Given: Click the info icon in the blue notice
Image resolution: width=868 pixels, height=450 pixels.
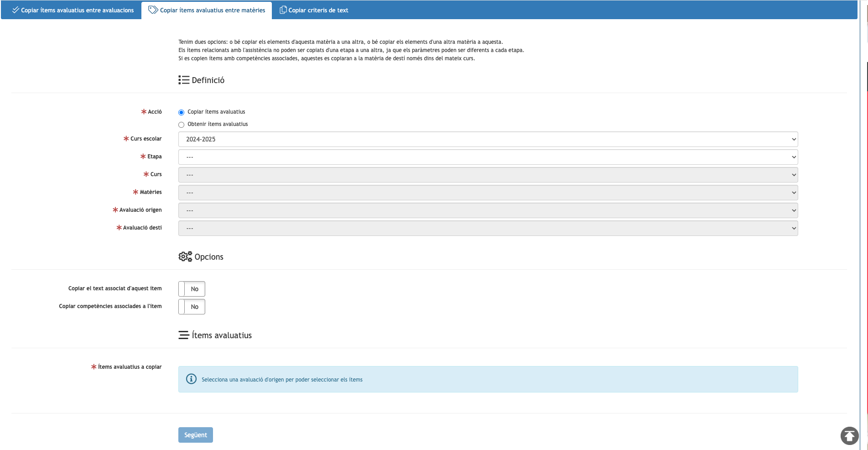Looking at the screenshot, I should tap(192, 379).
